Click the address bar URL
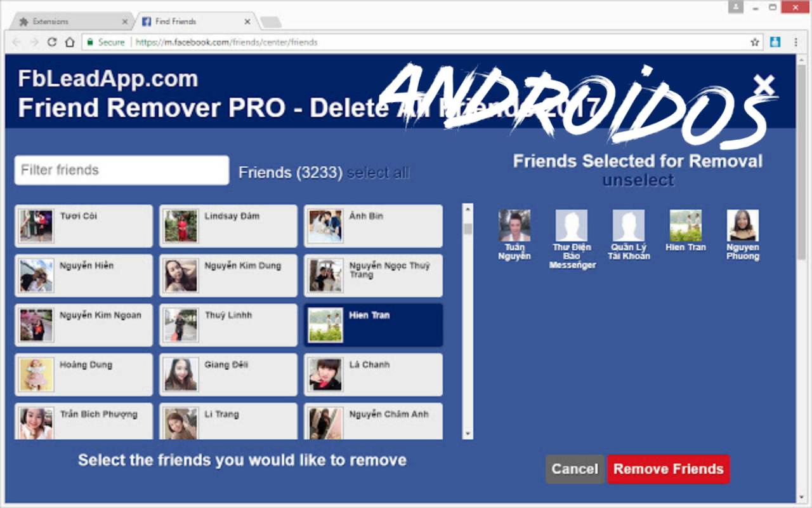This screenshot has width=812, height=508. point(226,42)
